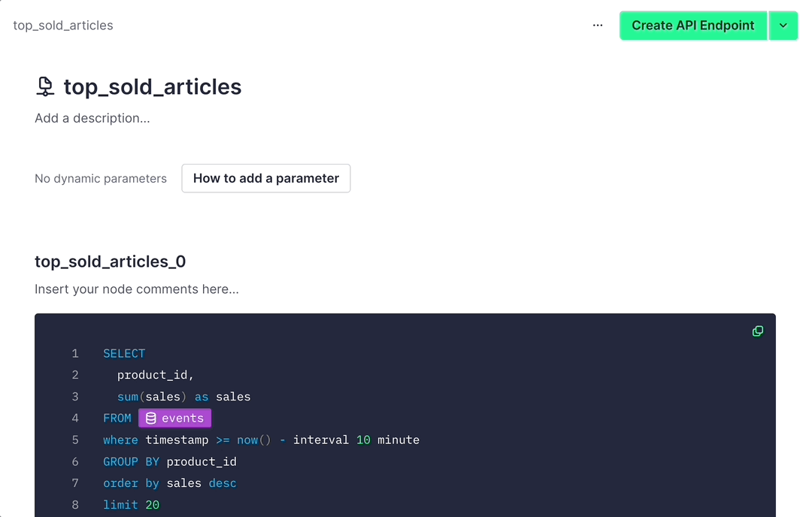This screenshot has height=517, width=812.
Task: Click the top_sold_articles breadcrumb label
Action: pyautogui.click(x=62, y=25)
